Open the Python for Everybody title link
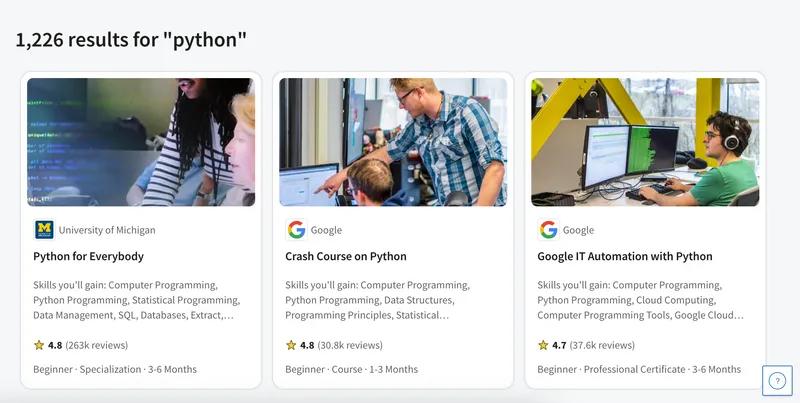This screenshot has width=800, height=403. pyautogui.click(x=88, y=257)
